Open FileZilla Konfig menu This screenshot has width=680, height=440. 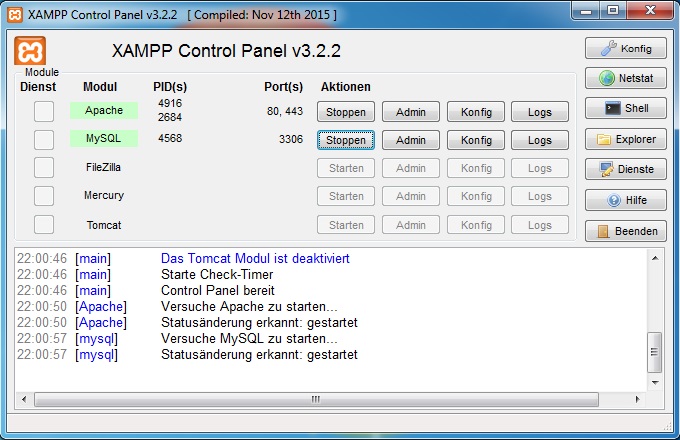(x=476, y=168)
